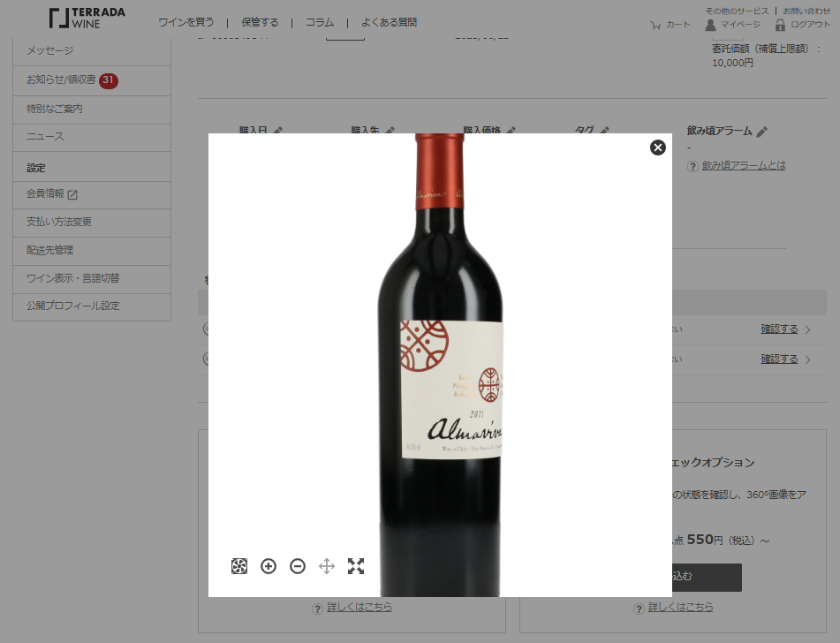Viewport: 840px width, 643px height.
Task: Click the help icon beside 飲み頃アラームとは
Action: 692,167
